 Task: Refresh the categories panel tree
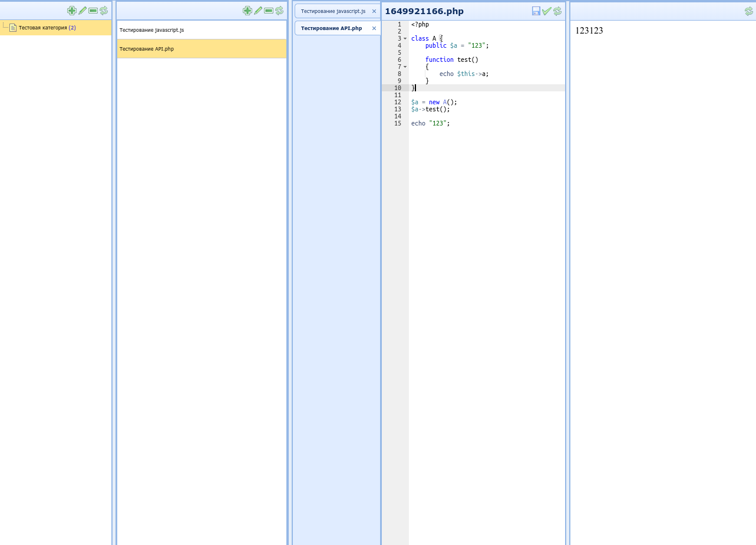point(104,11)
